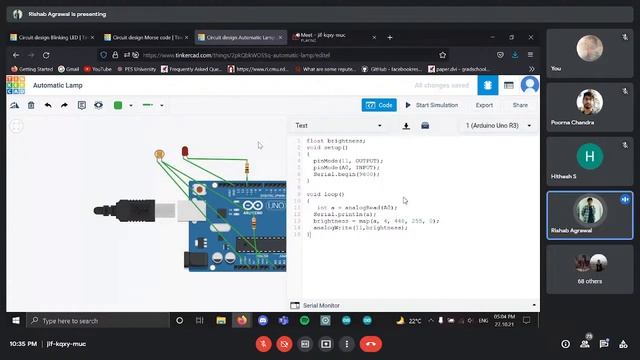
Task: Unmute microphone in Meet controls
Action: point(264,344)
